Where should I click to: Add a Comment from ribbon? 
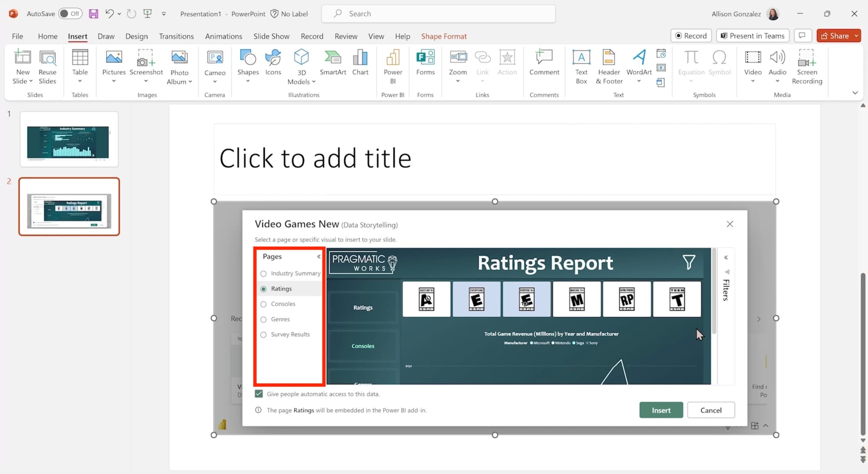[544, 63]
